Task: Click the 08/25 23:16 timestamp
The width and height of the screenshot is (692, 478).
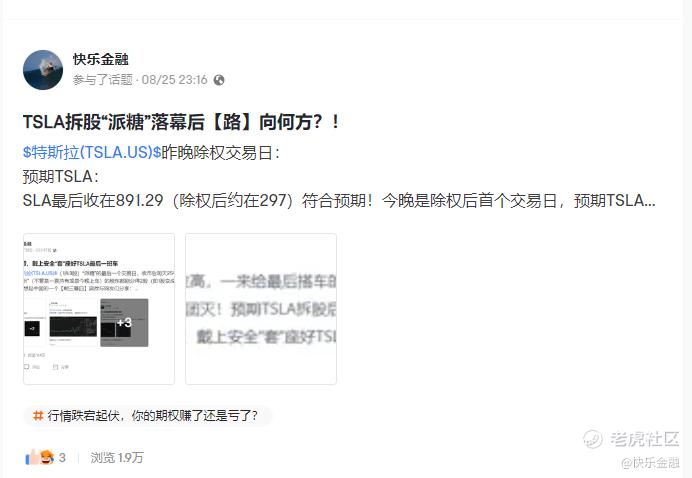Action: click(x=174, y=80)
